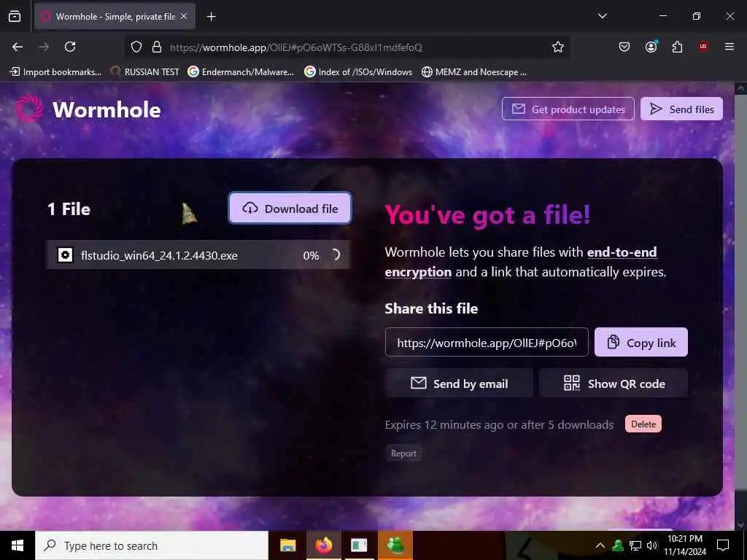Go forward with the forward arrow
This screenshot has height=560, width=747.
point(44,47)
